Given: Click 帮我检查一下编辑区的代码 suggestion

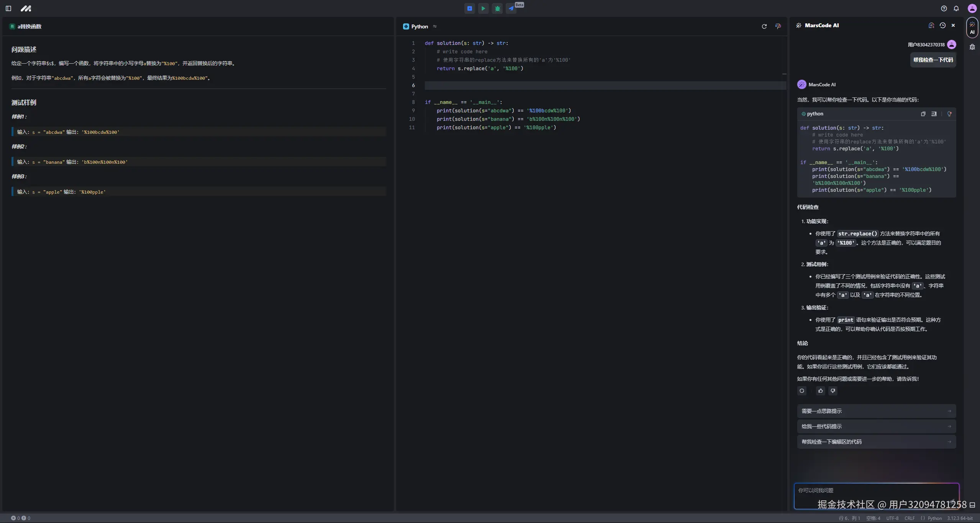Looking at the screenshot, I should (x=876, y=442).
